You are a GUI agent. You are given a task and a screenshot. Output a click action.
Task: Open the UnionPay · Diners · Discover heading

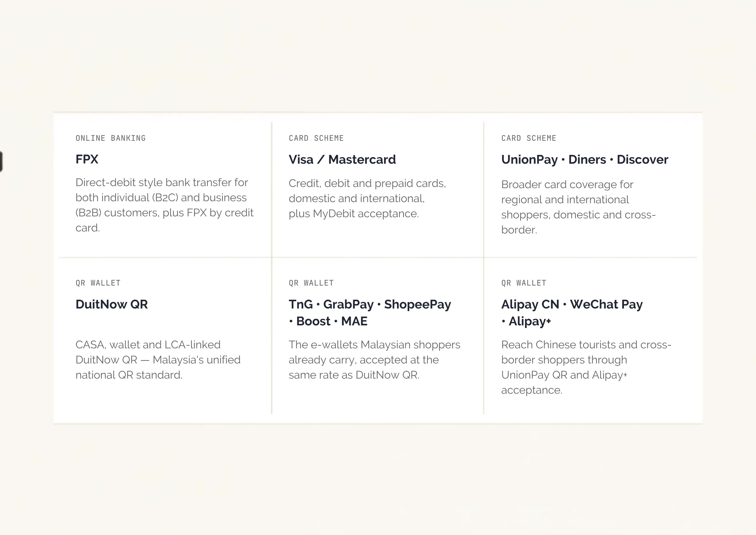[585, 159]
